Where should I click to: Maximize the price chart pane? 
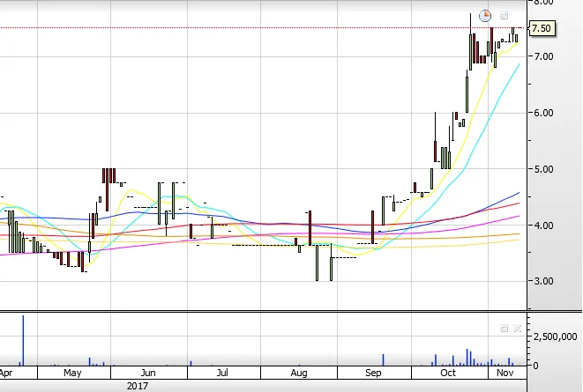[x=504, y=16]
